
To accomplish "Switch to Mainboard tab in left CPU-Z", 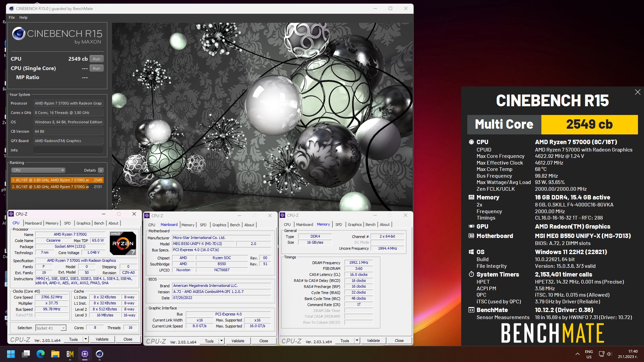I will pyautogui.click(x=33, y=223).
